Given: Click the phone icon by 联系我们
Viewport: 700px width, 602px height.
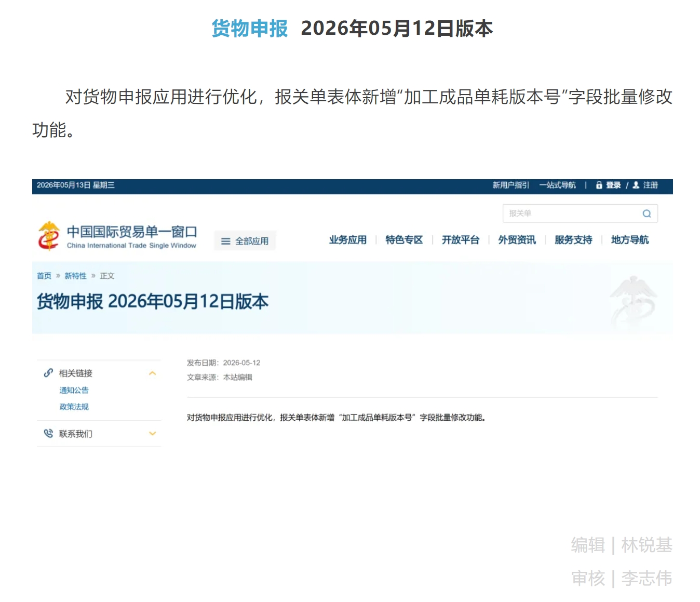Looking at the screenshot, I should click(x=48, y=433).
